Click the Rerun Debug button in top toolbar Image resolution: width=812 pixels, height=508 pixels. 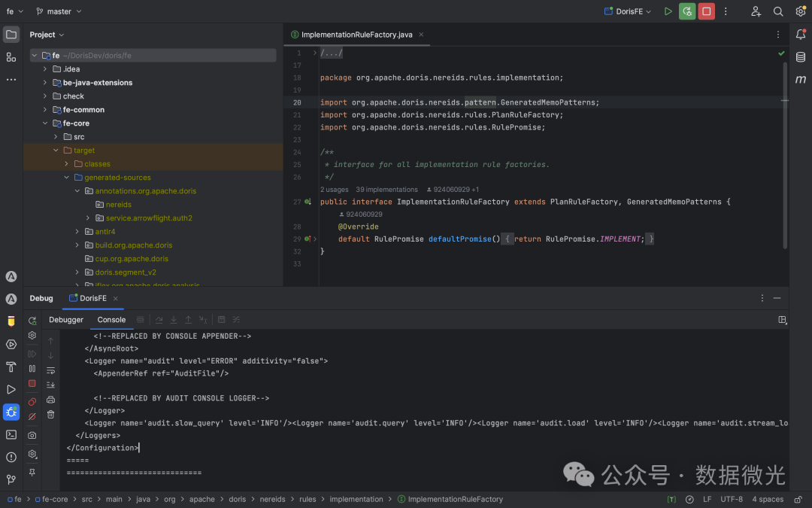[x=686, y=11]
